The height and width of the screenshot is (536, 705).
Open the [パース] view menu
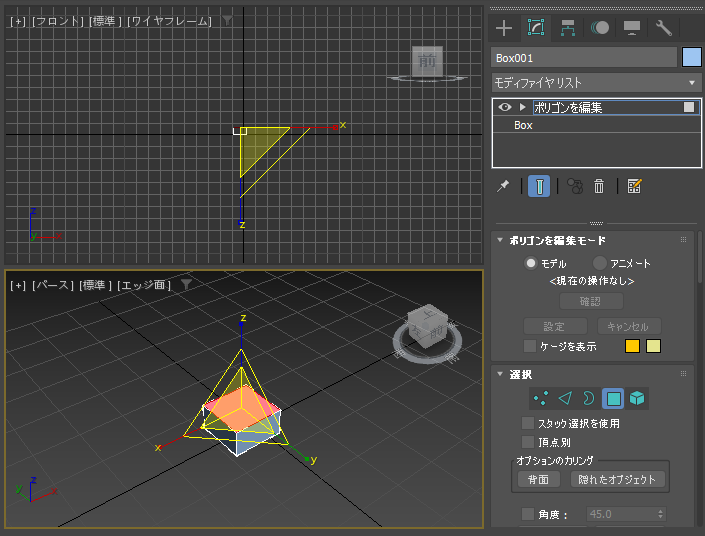[x=53, y=285]
